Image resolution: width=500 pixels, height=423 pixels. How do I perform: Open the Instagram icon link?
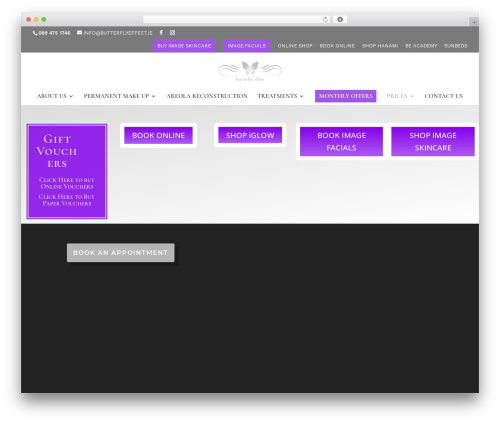coord(172,33)
